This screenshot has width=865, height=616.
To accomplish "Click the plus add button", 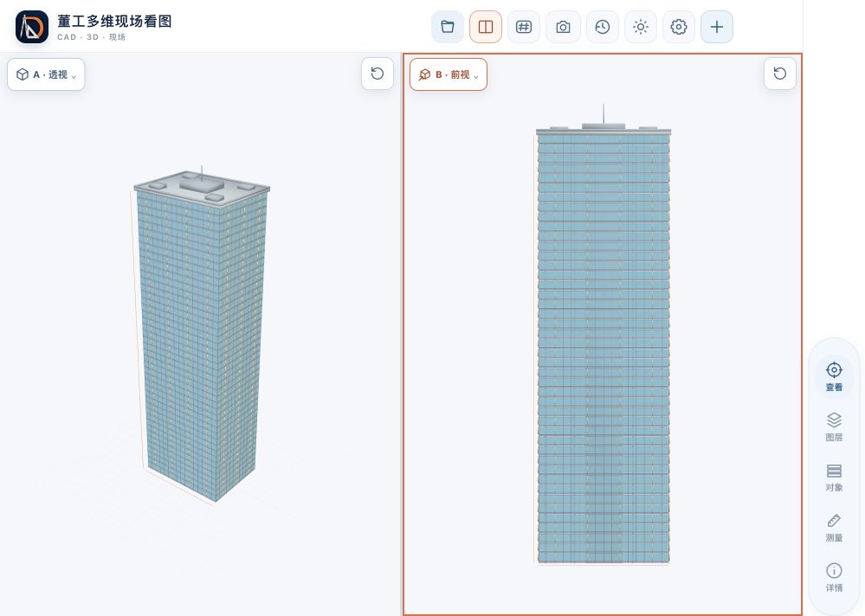I will point(717,27).
